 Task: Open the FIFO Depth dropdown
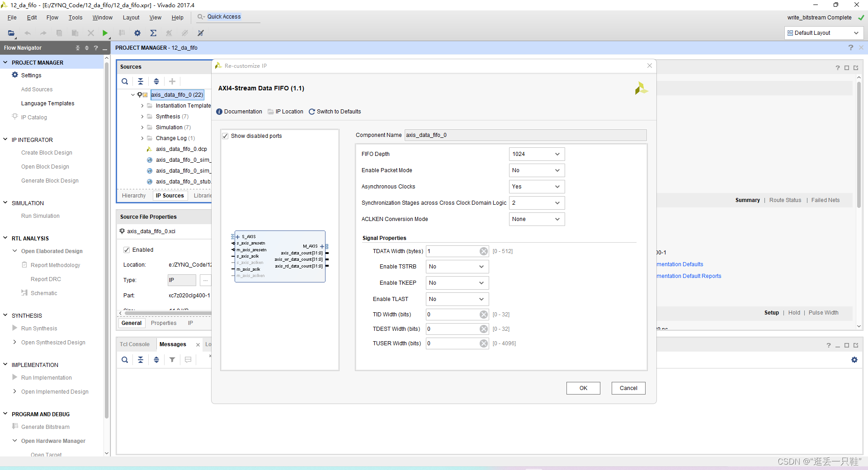[537, 154]
